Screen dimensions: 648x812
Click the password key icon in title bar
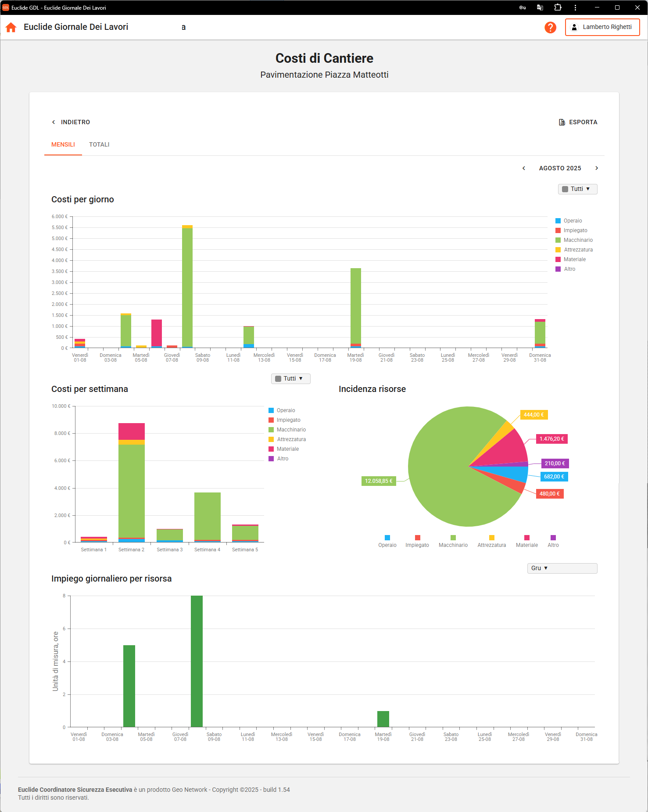coord(522,7)
